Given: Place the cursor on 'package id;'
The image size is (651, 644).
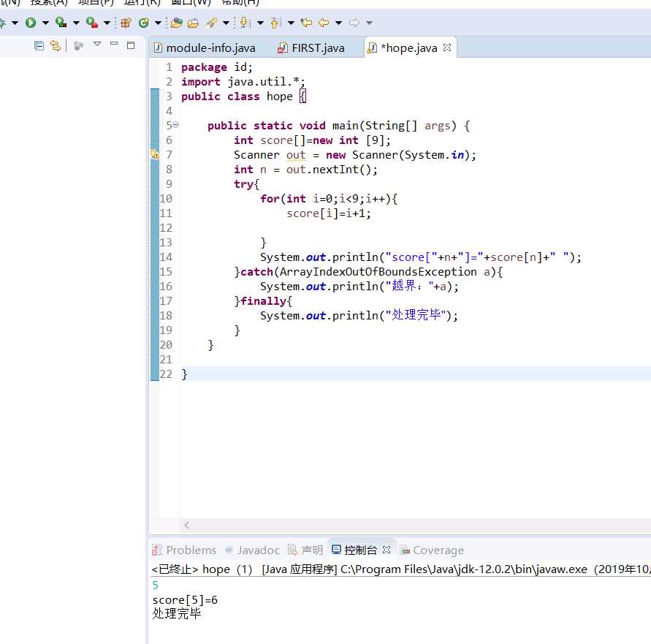Looking at the screenshot, I should click(x=216, y=67).
